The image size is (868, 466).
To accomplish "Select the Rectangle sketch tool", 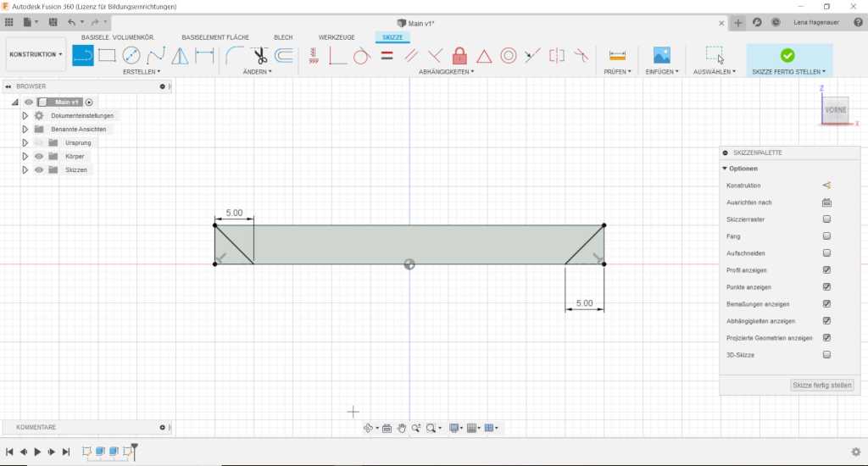I will [x=107, y=55].
